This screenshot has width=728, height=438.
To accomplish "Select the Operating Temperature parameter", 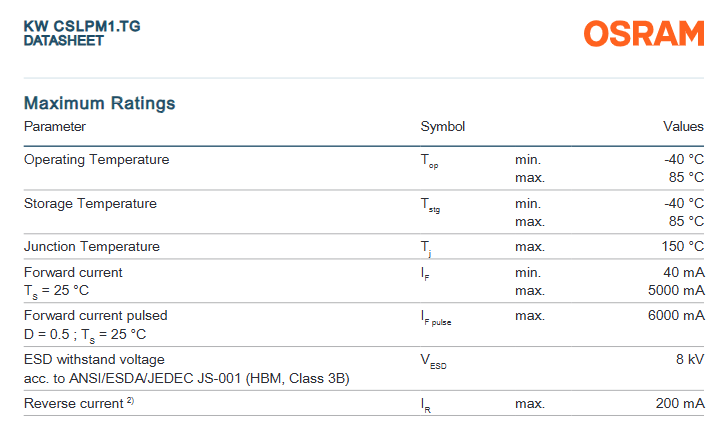I will tap(96, 160).
